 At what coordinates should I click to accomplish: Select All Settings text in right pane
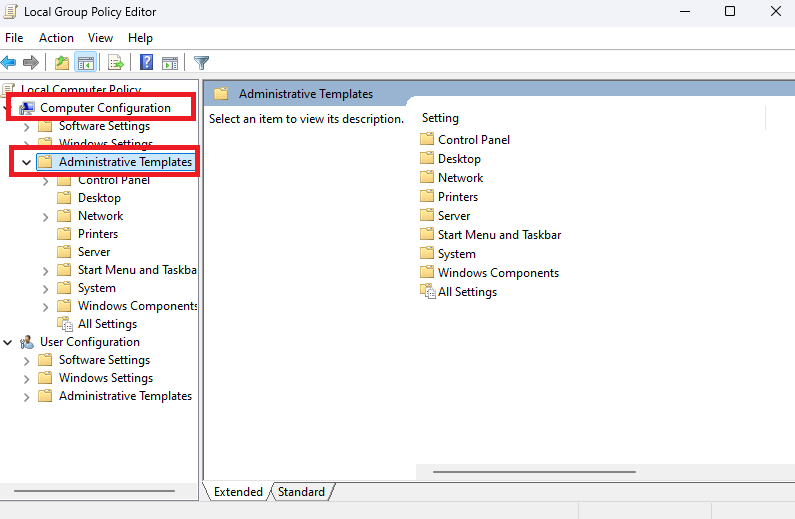pyautogui.click(x=467, y=292)
